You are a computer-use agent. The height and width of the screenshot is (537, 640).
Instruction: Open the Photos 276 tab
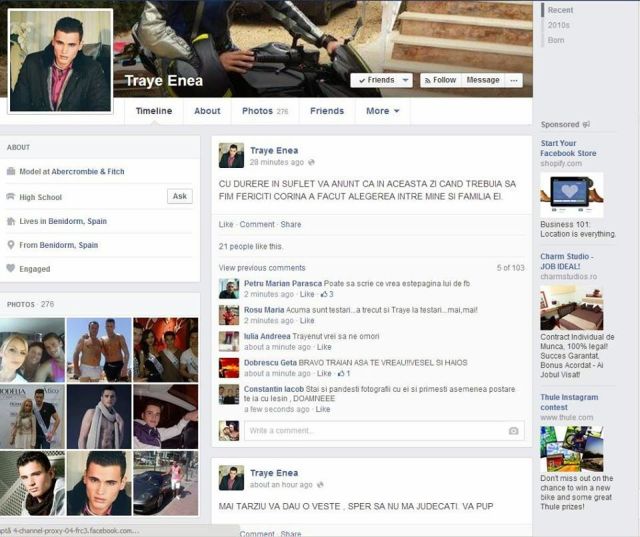tap(264, 111)
